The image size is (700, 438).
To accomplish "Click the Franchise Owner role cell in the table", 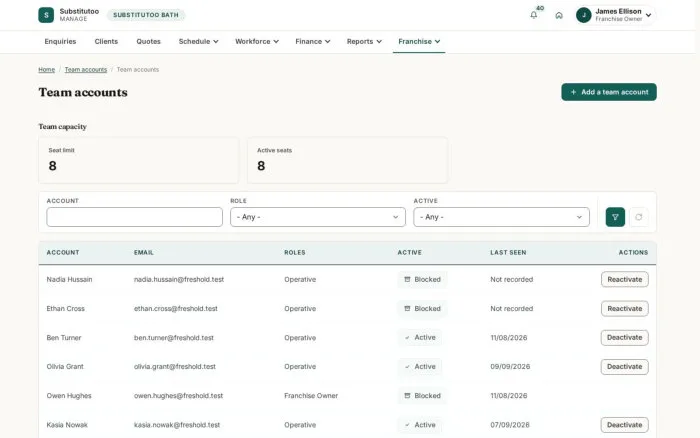I will pos(311,396).
